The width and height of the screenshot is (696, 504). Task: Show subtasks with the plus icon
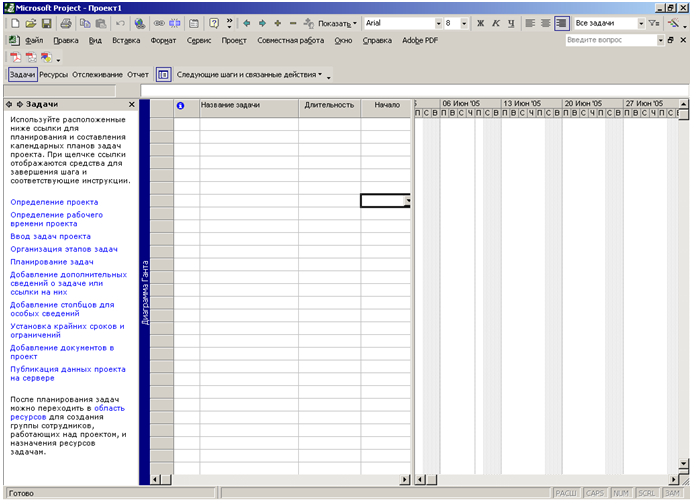[x=277, y=23]
